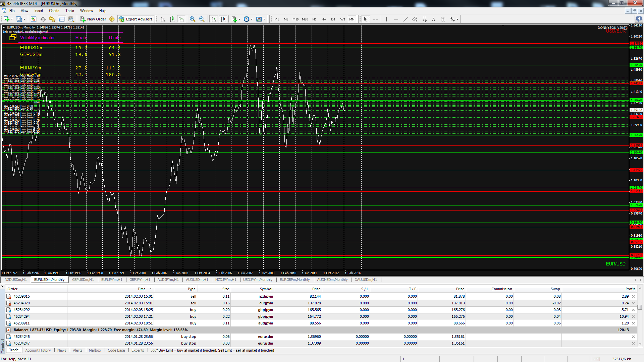Open Strategy Tester icon
This screenshot has width=644, height=362.
(x=71, y=19)
